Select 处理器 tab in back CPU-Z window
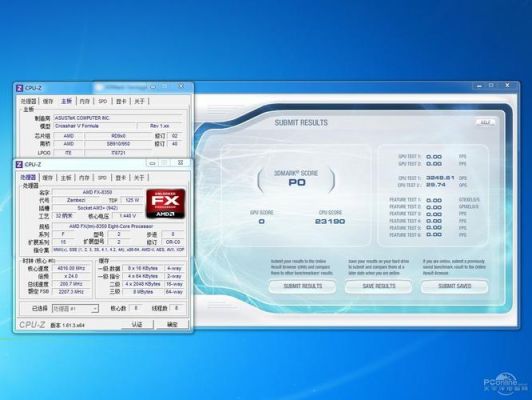 (28, 101)
